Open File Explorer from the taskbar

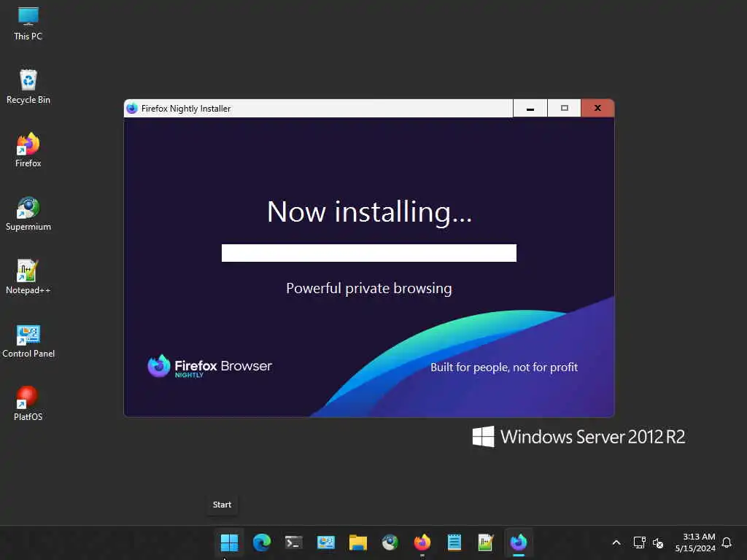pos(357,542)
